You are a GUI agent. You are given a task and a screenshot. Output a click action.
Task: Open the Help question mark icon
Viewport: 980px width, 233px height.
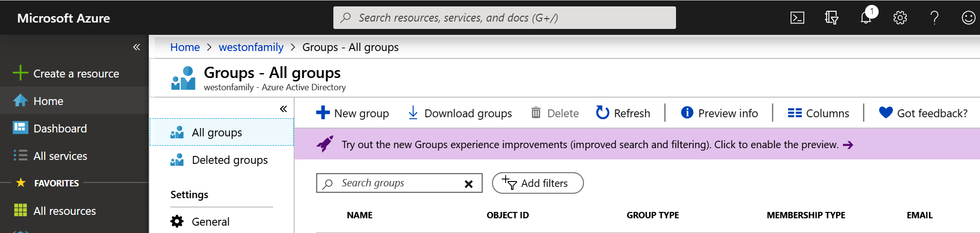[x=934, y=18]
